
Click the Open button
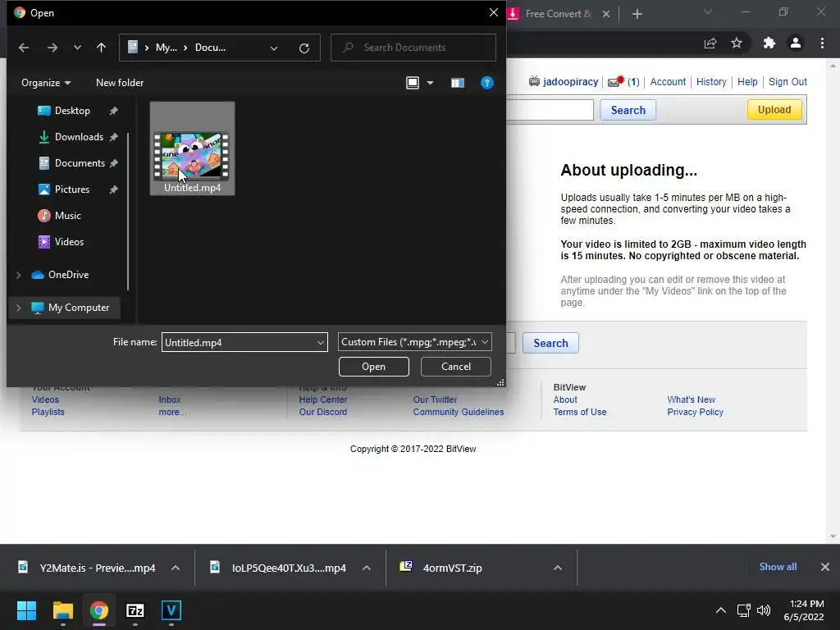point(374,367)
